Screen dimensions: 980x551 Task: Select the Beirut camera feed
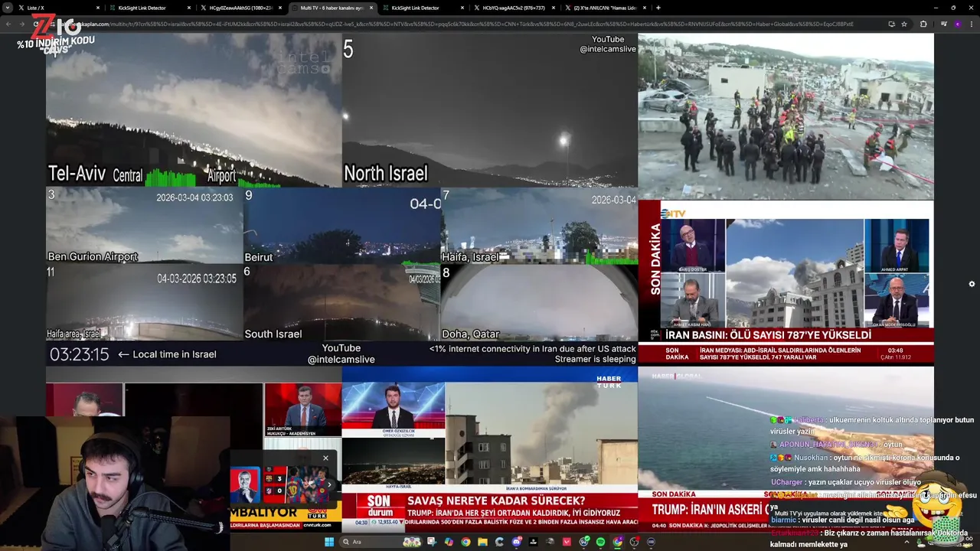click(x=342, y=226)
